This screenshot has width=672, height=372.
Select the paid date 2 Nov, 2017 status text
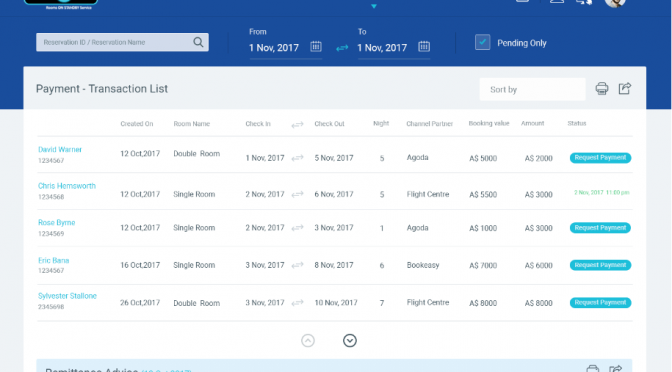[x=602, y=193]
